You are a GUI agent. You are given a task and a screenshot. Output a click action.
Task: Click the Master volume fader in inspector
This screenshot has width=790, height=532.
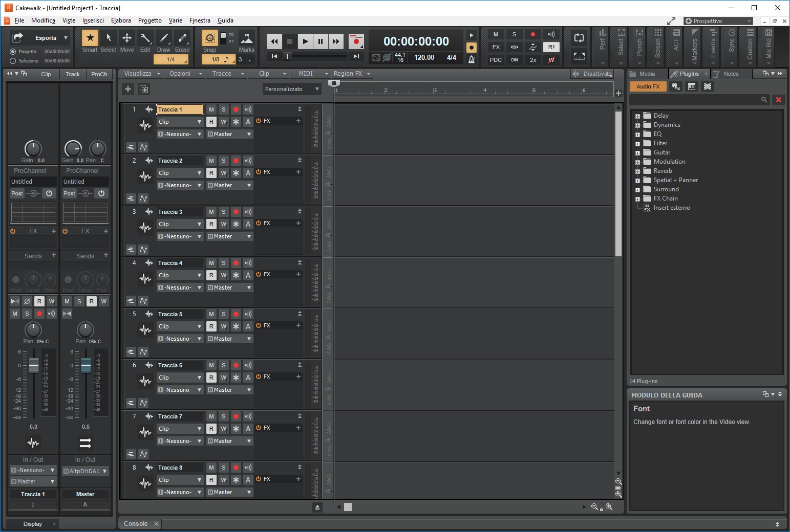86,365
